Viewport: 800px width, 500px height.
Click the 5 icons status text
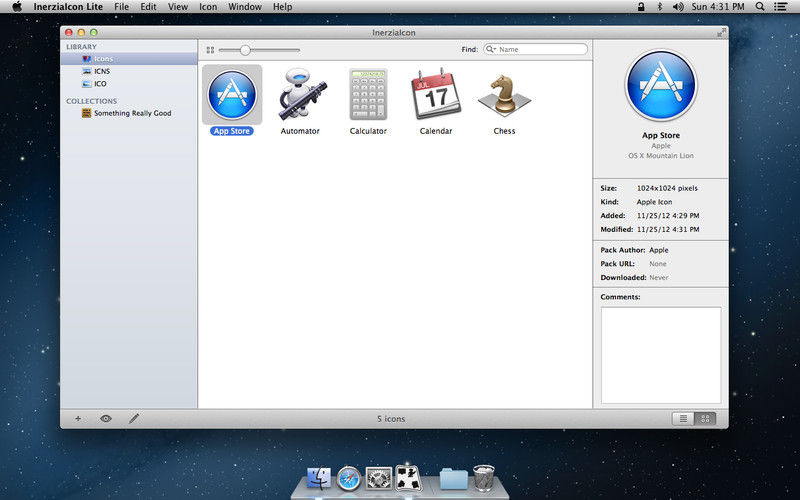tap(391, 419)
